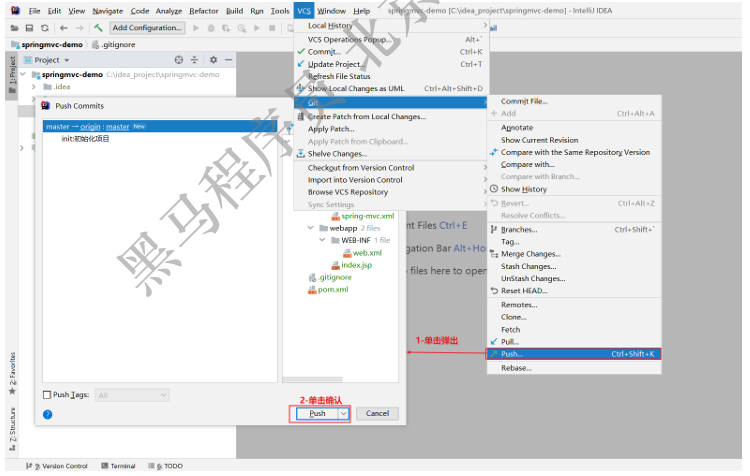Click the Run play icon
Image resolution: width=750 pixels, height=476 pixels.
196,28
